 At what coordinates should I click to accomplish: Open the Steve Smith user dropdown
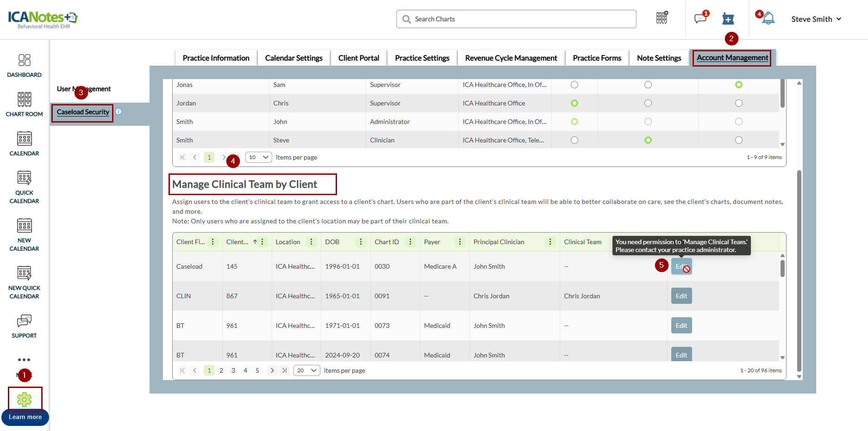click(x=816, y=19)
